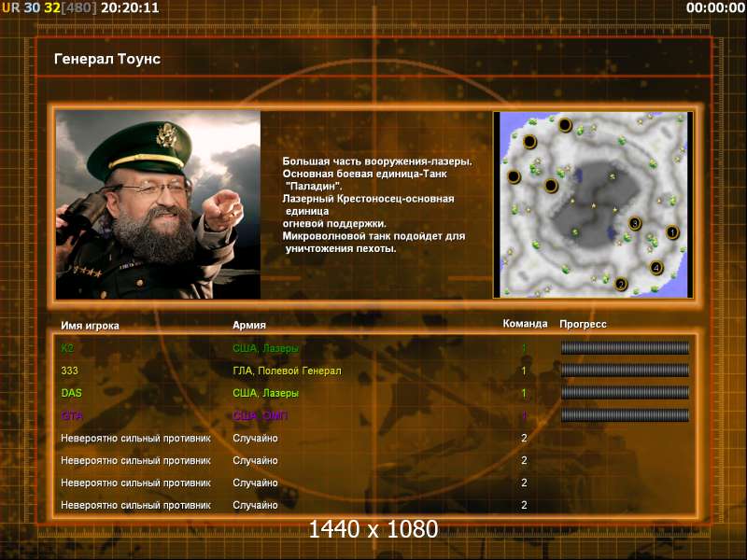Select player name "DAS"

(72, 393)
